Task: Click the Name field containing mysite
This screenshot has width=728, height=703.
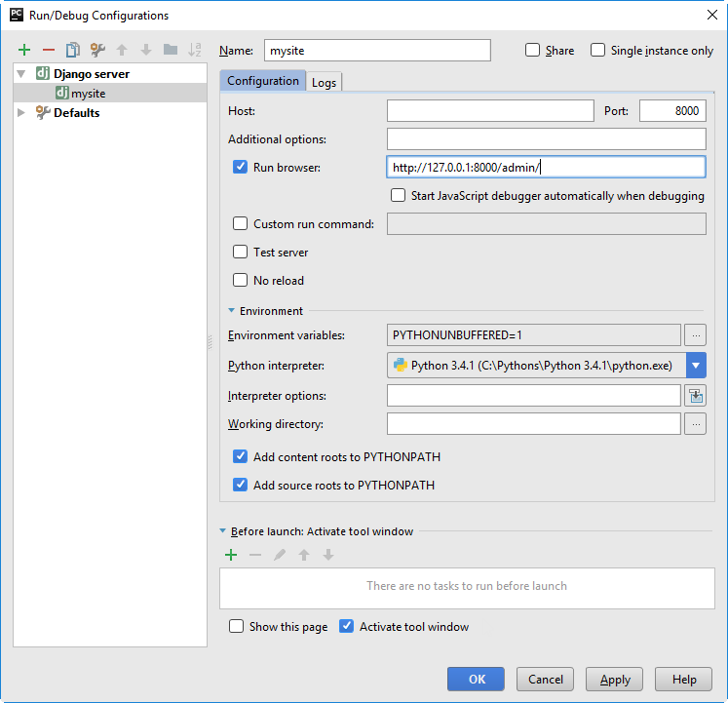Action: 377,50
